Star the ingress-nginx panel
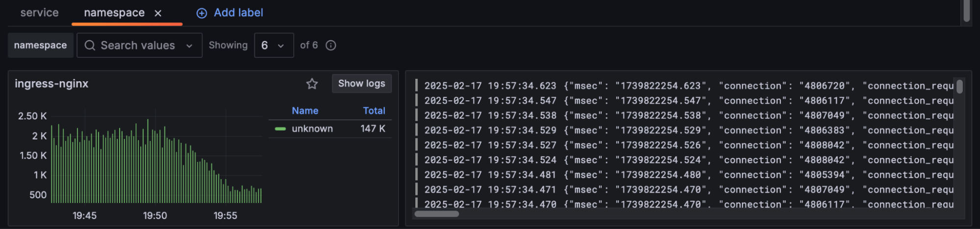The width and height of the screenshot is (980, 229). click(312, 84)
